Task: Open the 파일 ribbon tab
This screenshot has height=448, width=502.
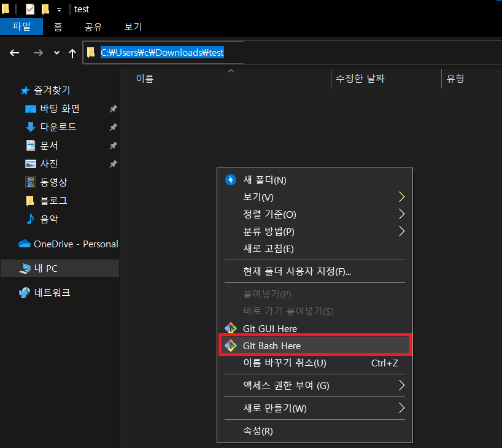Action: (x=21, y=26)
